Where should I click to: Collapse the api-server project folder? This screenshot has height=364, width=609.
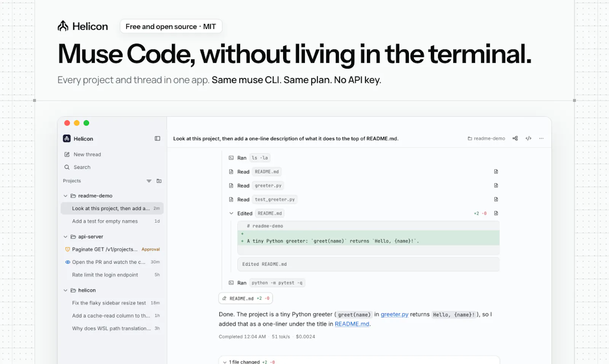[65, 237]
